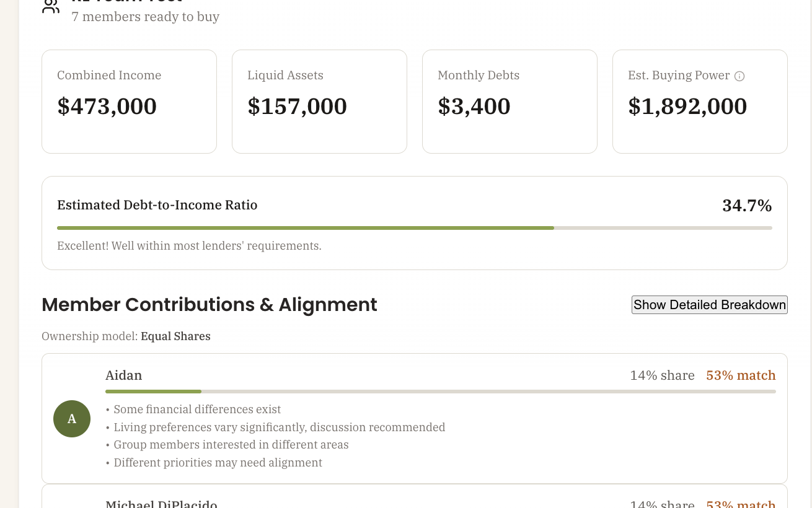The image size is (812, 508).
Task: Click Aidan's circular avatar with letter A
Action: point(72,419)
